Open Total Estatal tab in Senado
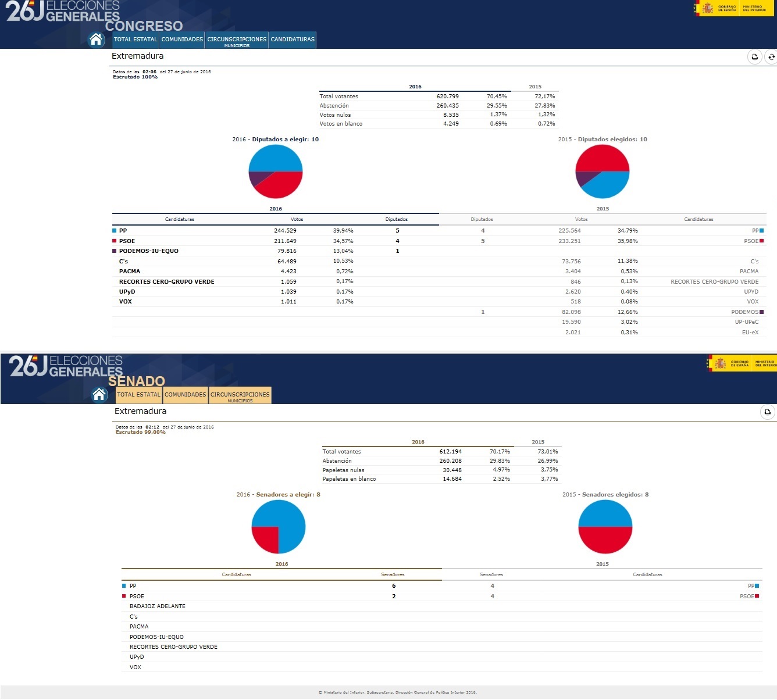 138,395
